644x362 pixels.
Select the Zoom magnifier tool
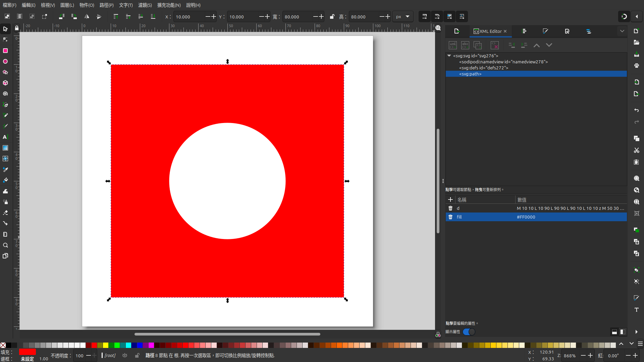click(x=5, y=245)
